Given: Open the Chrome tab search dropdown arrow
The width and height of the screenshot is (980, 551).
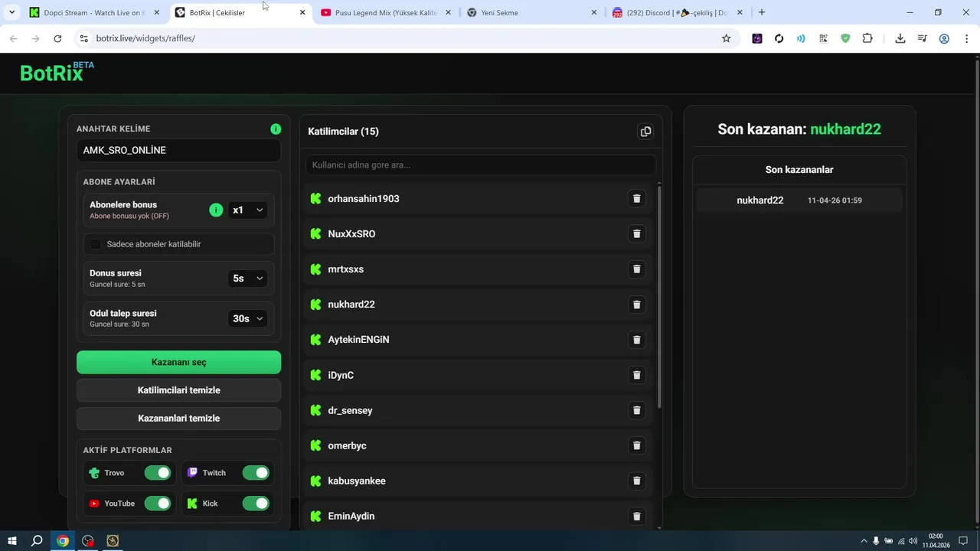Looking at the screenshot, I should point(11,13).
